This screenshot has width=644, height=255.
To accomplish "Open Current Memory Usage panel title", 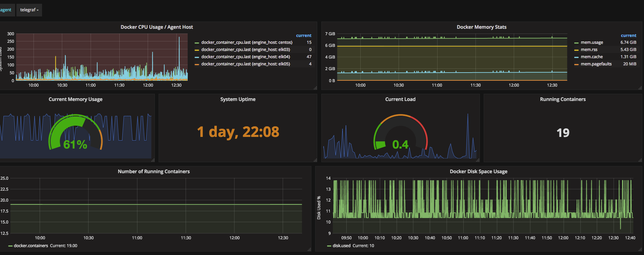I will pos(76,99).
